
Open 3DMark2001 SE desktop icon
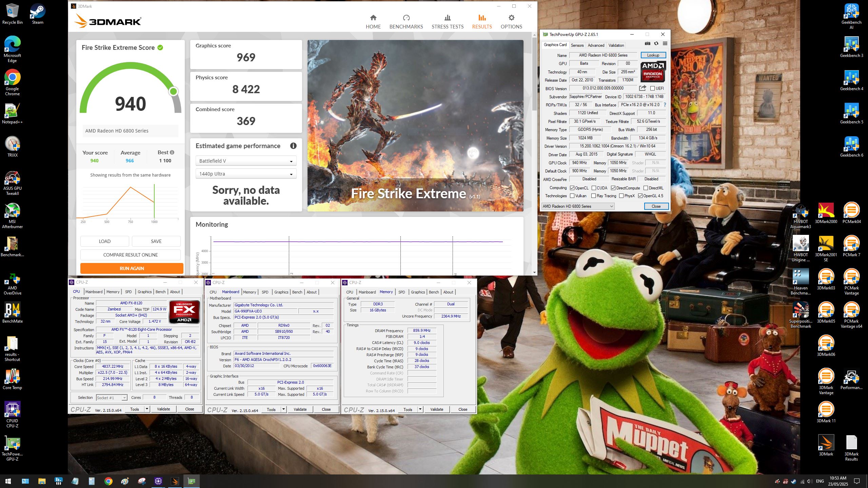click(x=826, y=249)
